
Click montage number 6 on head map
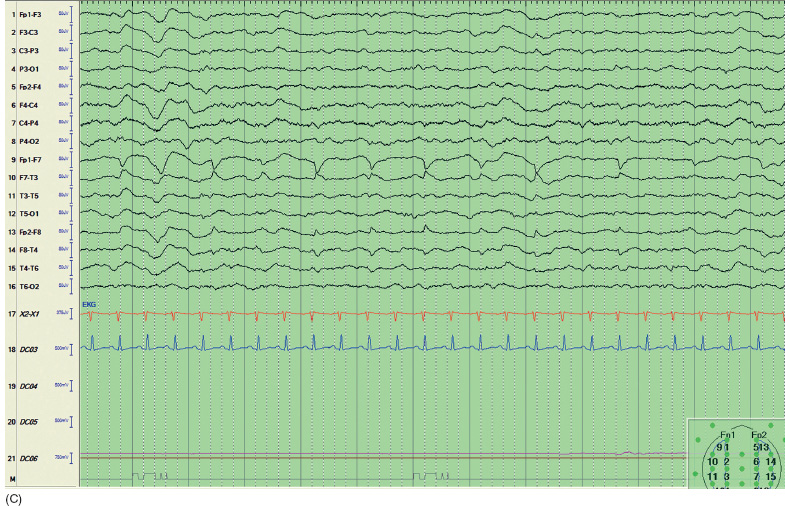pos(757,461)
